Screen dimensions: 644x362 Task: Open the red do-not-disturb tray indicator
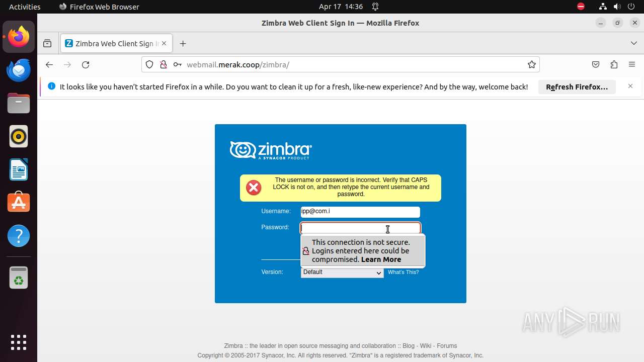tap(581, 7)
